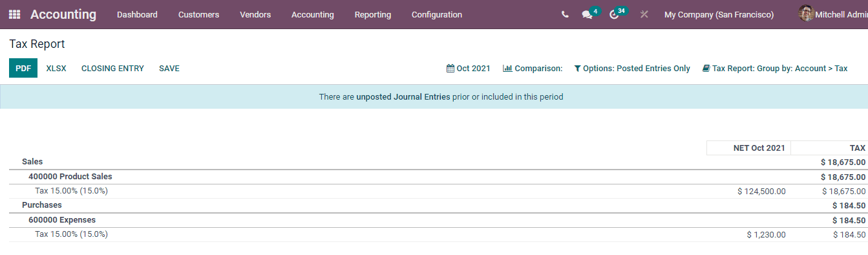Open the Accounting menu item
The image size is (868, 255).
tap(313, 14)
